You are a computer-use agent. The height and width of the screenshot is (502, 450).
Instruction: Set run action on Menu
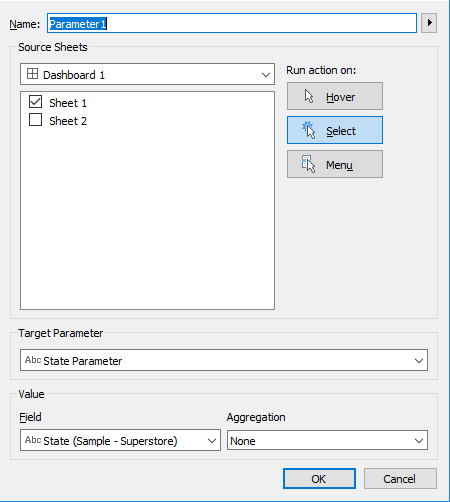click(335, 164)
